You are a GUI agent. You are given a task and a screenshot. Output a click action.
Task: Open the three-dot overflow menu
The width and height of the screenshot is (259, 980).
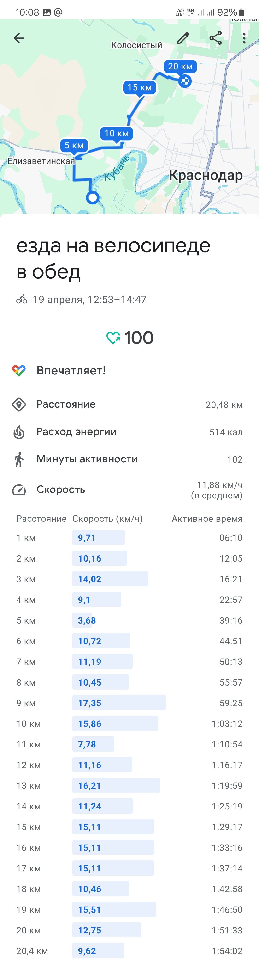(244, 38)
